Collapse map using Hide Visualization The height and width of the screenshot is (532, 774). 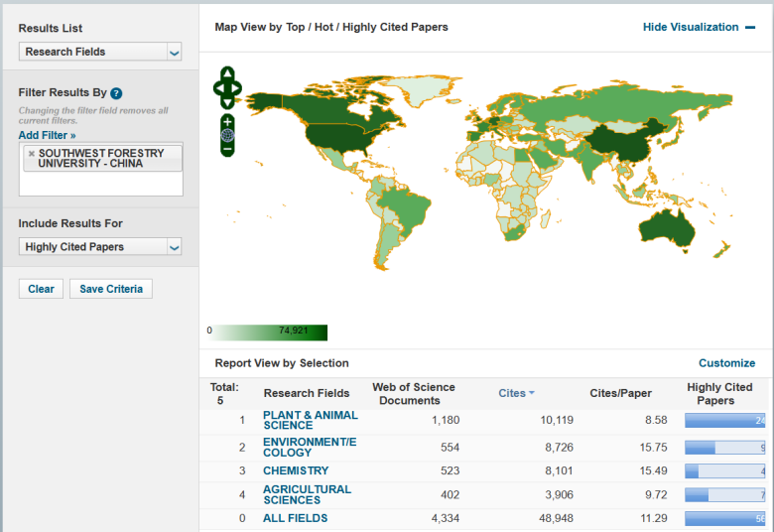(699, 27)
